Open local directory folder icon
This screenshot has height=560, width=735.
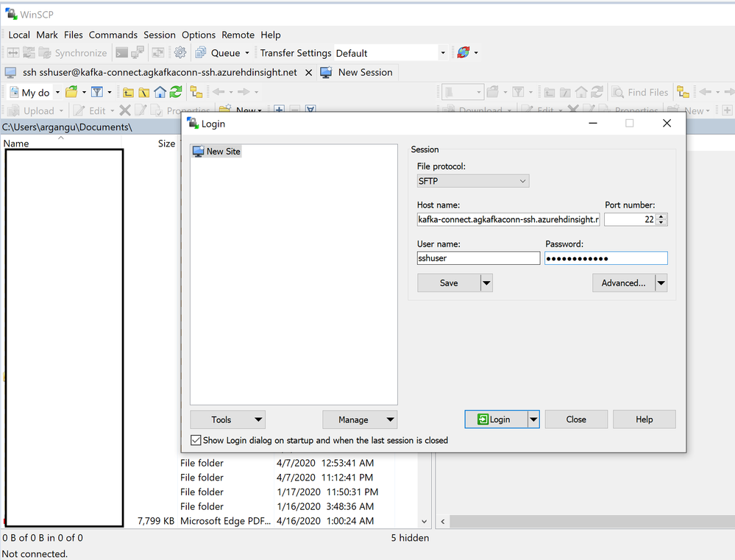tap(71, 92)
